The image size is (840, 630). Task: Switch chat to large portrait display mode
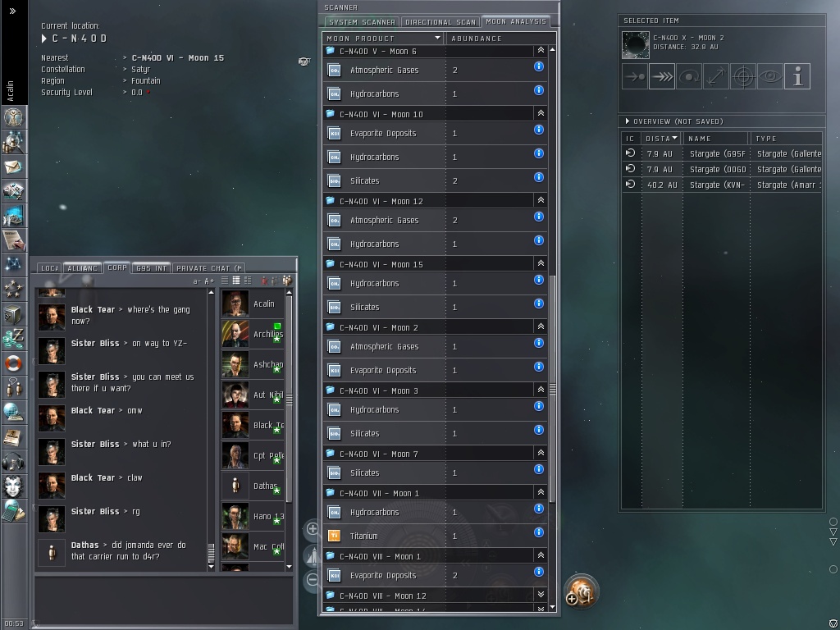tap(248, 281)
